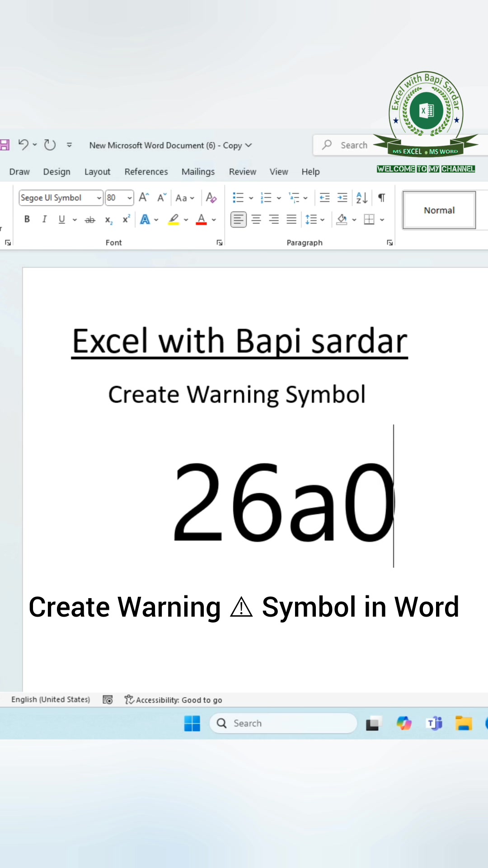
Task: Expand bullets library dropdown arrow
Action: pos(251,198)
